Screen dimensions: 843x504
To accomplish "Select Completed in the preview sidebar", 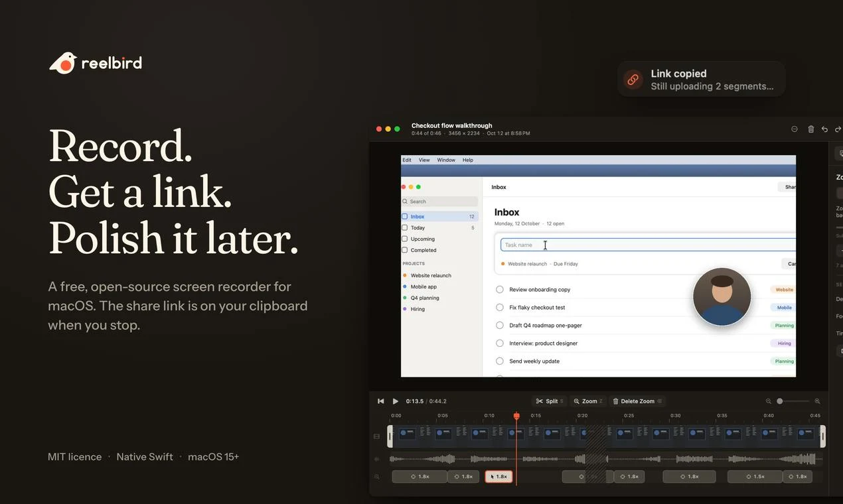I will [439, 250].
